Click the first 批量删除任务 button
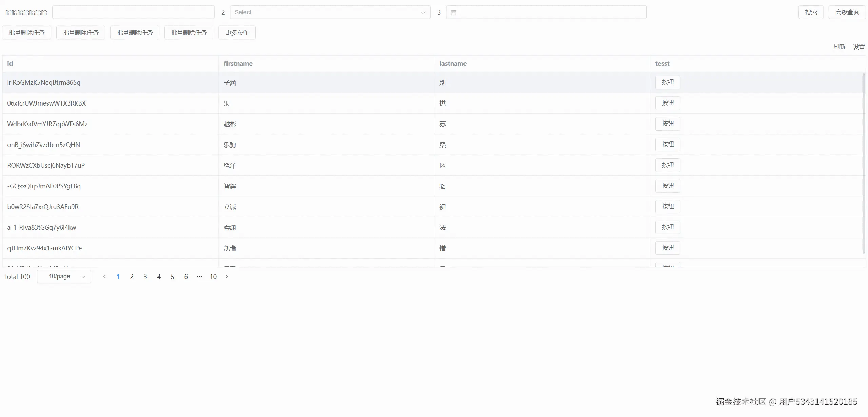868x417 pixels. 26,33
